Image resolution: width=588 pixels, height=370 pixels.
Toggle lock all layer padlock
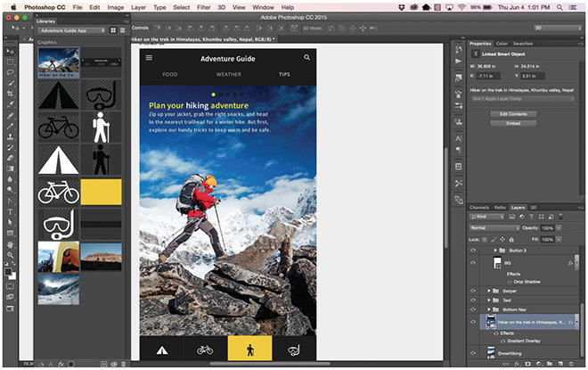[x=511, y=240]
